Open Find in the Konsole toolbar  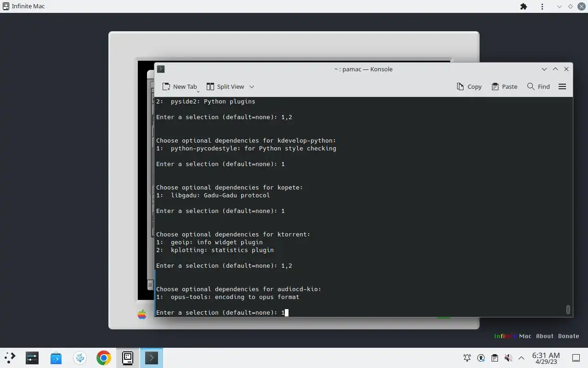pos(538,86)
